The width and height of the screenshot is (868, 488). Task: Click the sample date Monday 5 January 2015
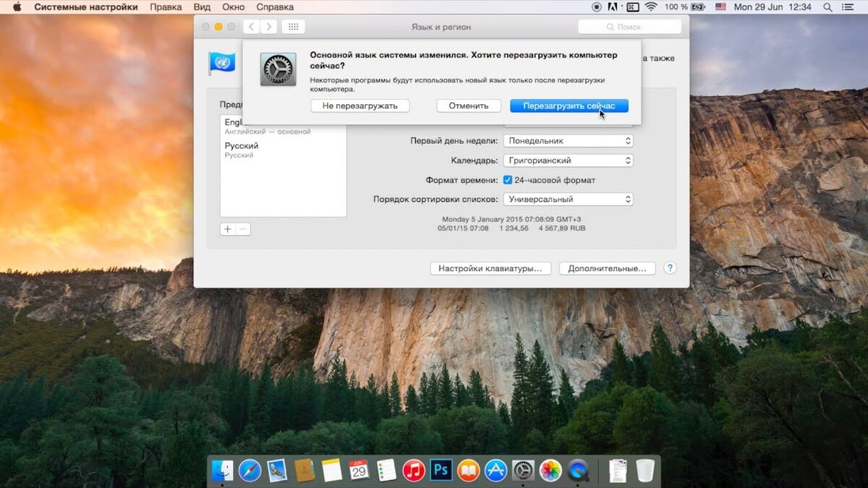click(x=511, y=218)
